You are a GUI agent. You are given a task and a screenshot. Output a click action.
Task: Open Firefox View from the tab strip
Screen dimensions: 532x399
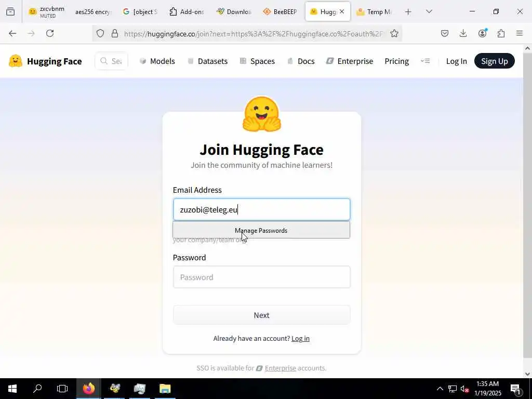point(10,11)
